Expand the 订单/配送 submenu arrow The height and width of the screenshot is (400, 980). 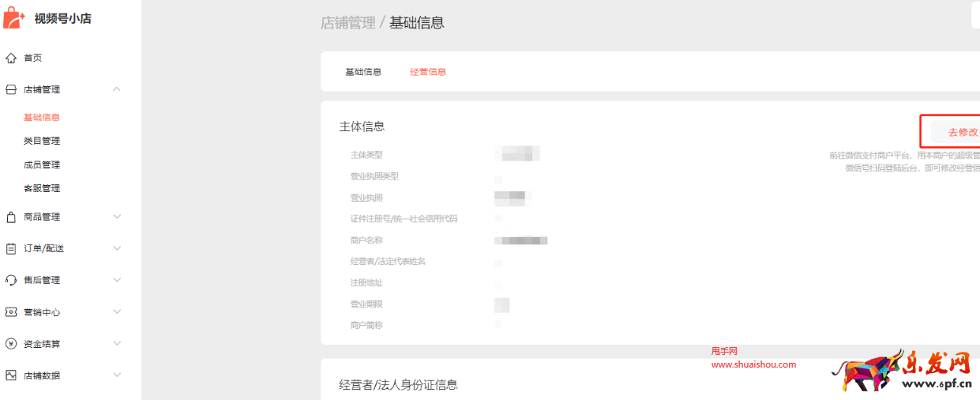[x=117, y=248]
